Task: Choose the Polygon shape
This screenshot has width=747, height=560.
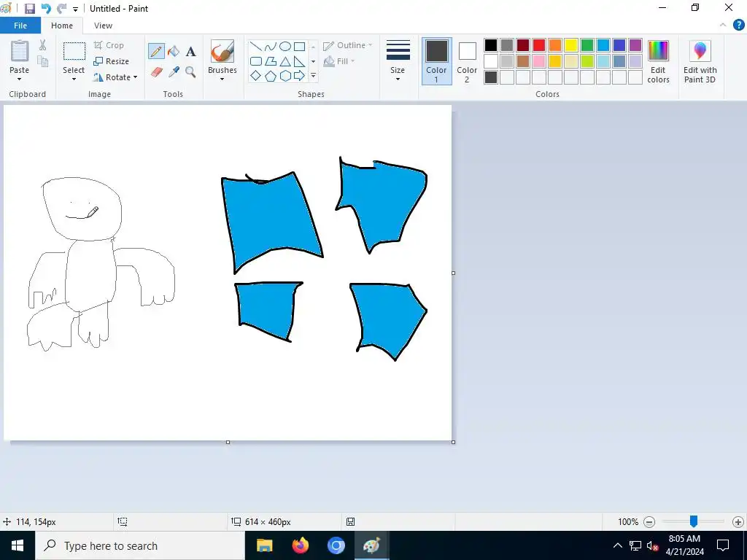Action: click(x=271, y=61)
